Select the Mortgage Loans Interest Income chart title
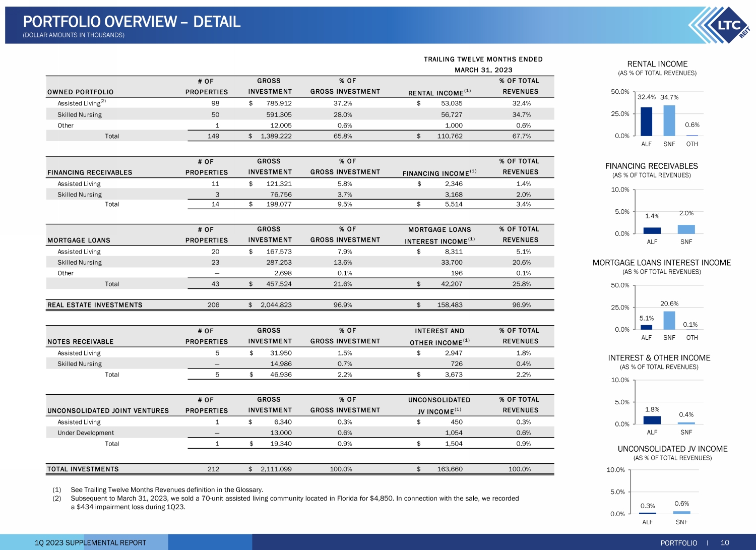The image size is (756, 550). pos(661,263)
